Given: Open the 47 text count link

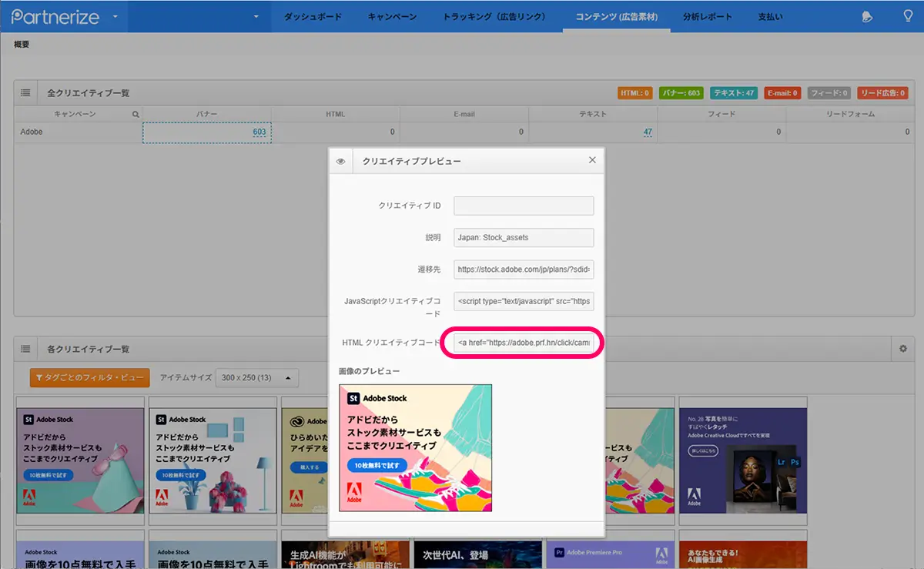Looking at the screenshot, I should [648, 132].
